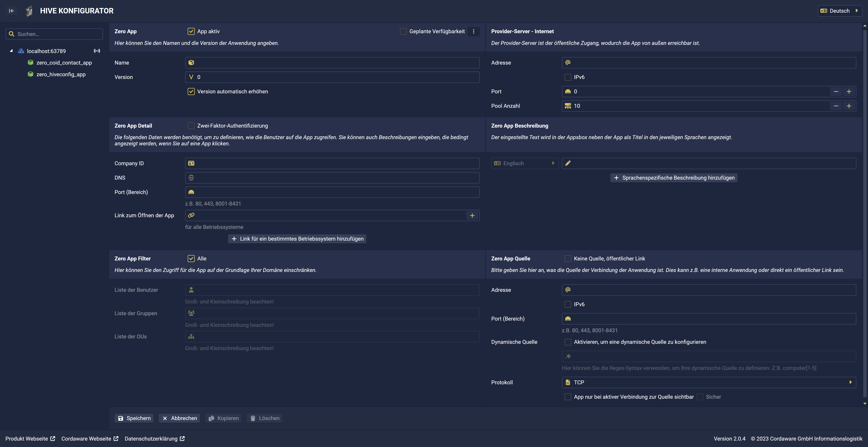
Task: Click the Zero App Quelle Port (Bereich) field
Action: click(x=709, y=319)
